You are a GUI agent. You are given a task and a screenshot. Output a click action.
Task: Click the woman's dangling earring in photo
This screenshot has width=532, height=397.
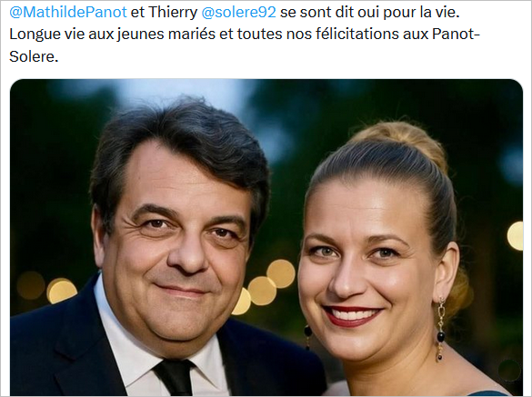(x=440, y=329)
